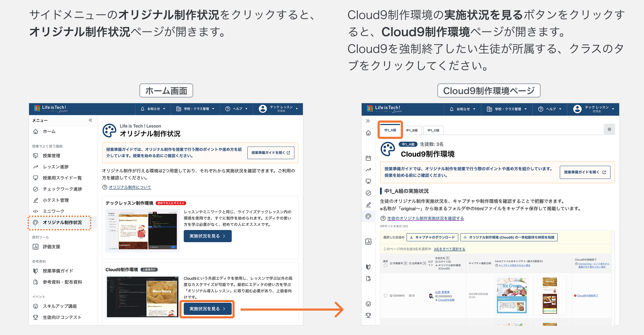Select ホーム in the home screen menu
Screen dimensions: 644x335
click(49, 131)
